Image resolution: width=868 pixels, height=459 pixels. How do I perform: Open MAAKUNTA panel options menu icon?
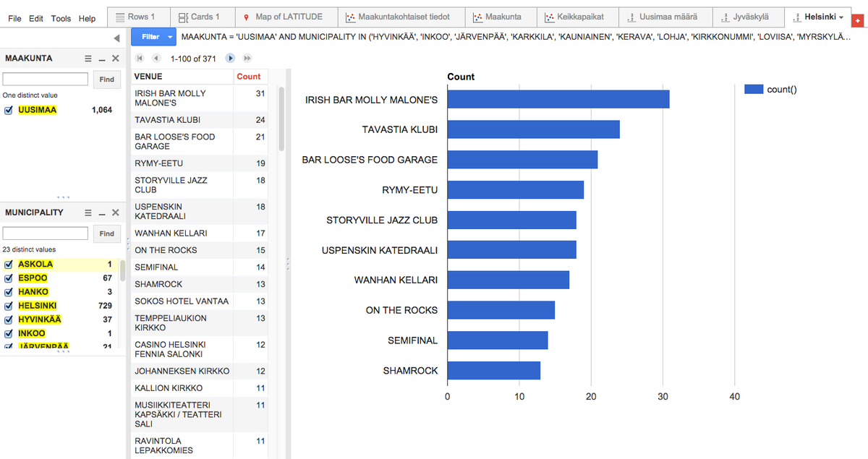pos(88,59)
